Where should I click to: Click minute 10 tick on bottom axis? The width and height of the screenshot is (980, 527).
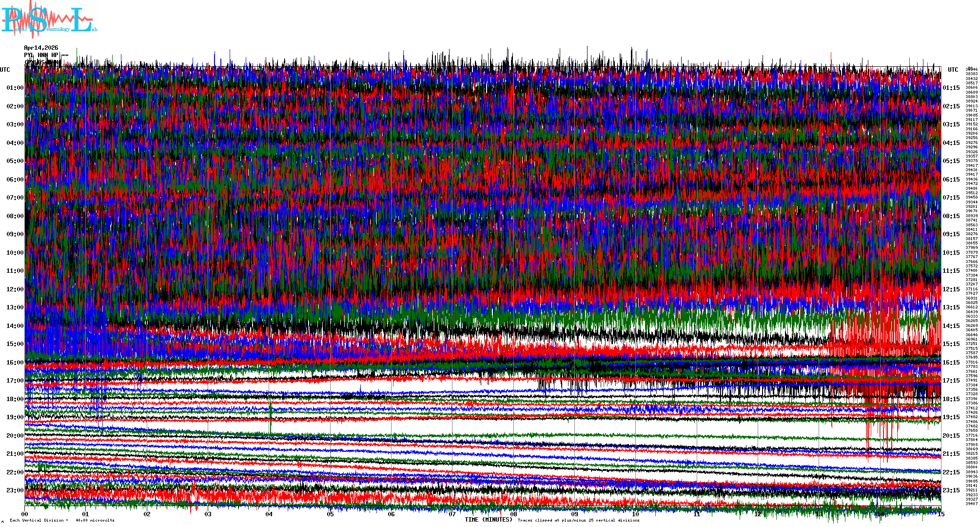(x=635, y=514)
